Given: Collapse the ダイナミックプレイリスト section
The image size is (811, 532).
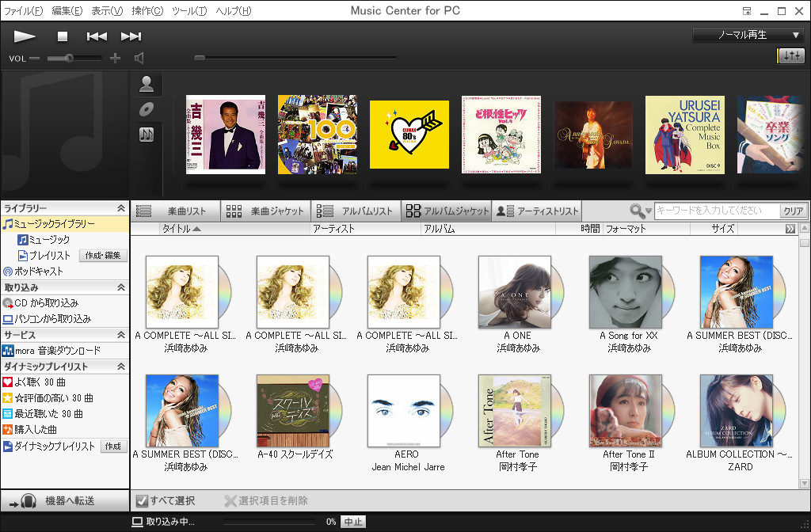Looking at the screenshot, I should pos(120,367).
